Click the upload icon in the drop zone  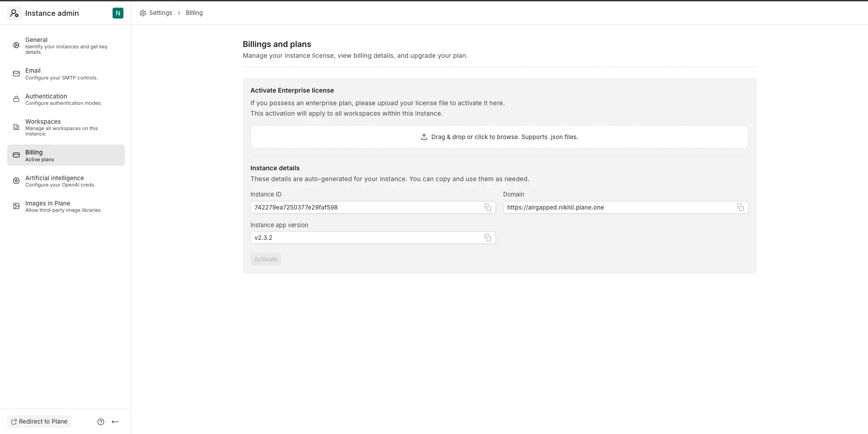(x=424, y=137)
